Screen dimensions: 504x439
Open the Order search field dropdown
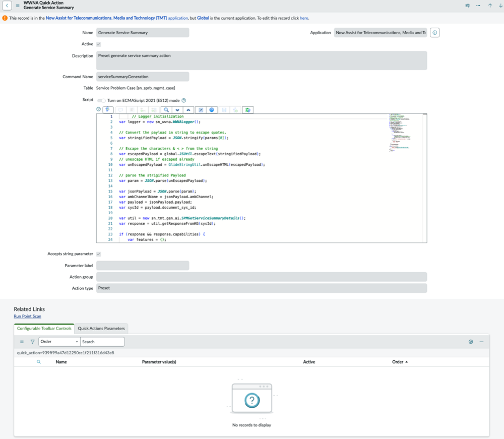[x=59, y=342]
